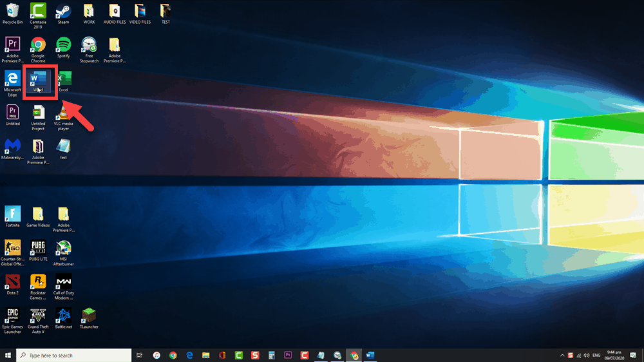Click the Snagit icon in the system tray
This screenshot has height=362, width=644.
click(570, 356)
